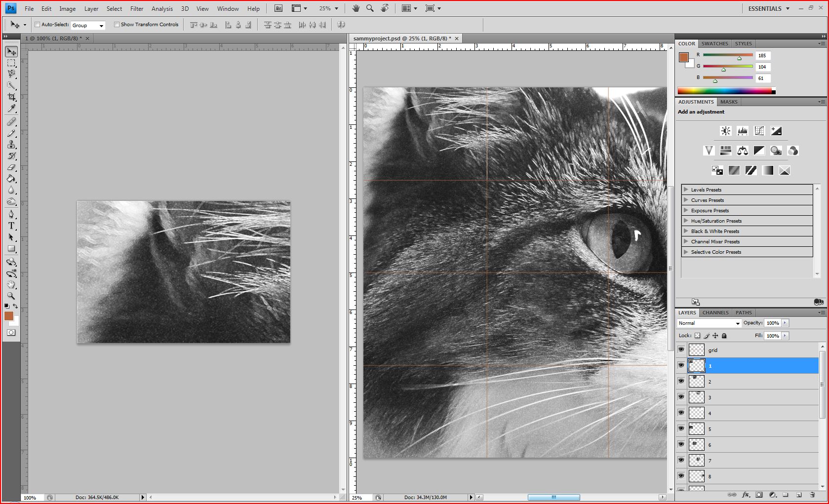This screenshot has height=504, width=829.
Task: Hide layer 3 visibility eye
Action: pos(681,397)
